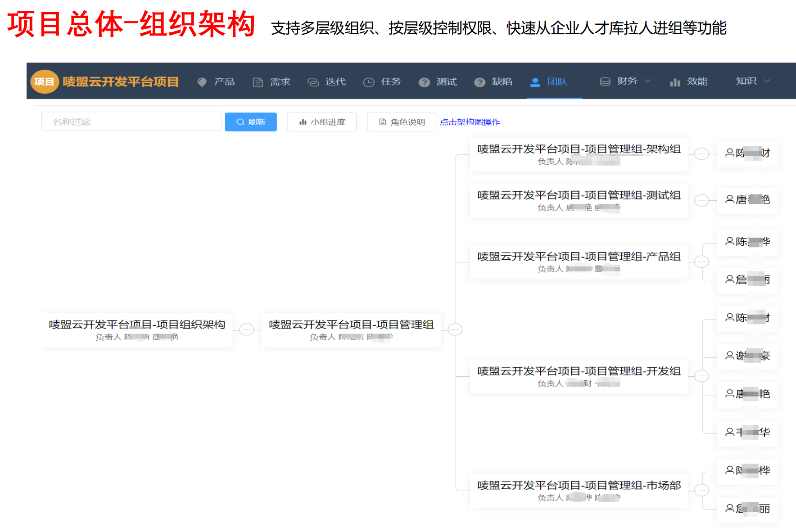The width and height of the screenshot is (796, 532).
Task: Click the 需求 document icon
Action: (x=258, y=82)
